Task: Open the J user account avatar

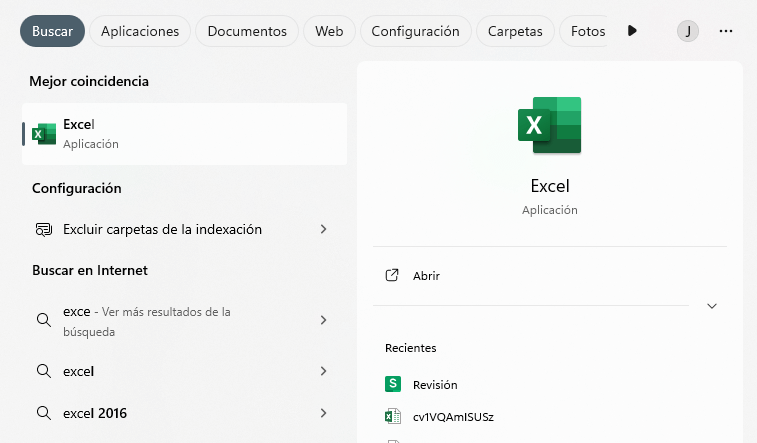Action: click(x=687, y=31)
